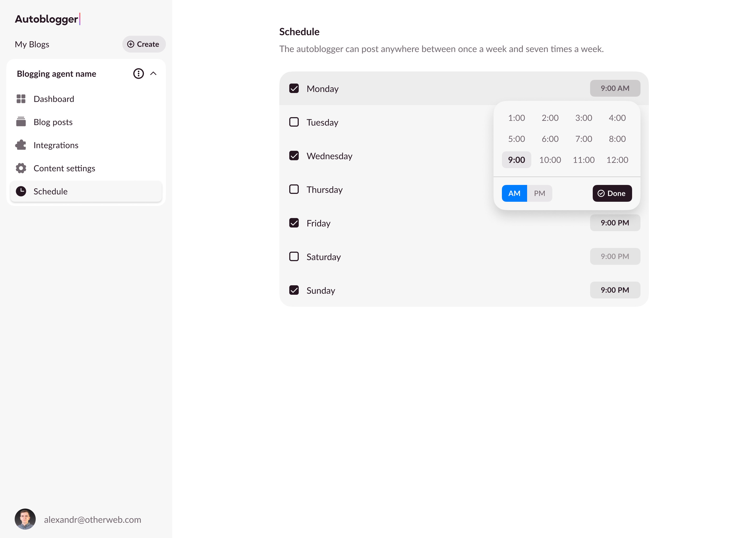Screen dimensions: 756x538
Task: Click the Schedule clock icon
Action: point(21,191)
